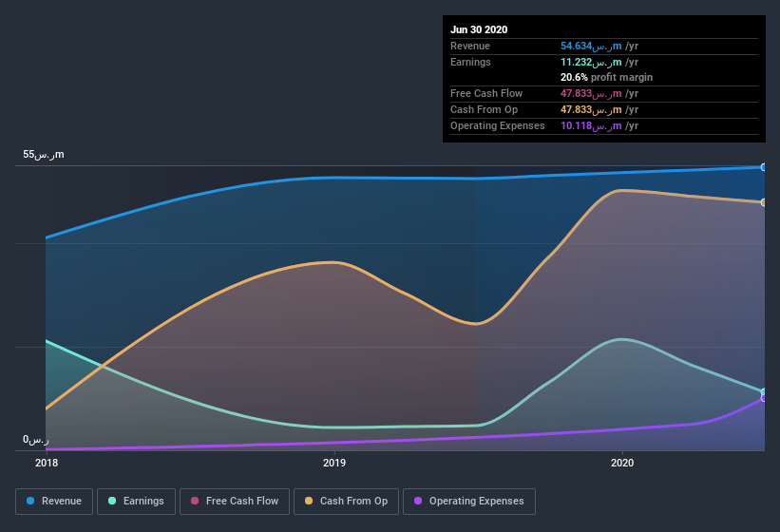Click the Operating Expenses endpoint marker
The image size is (780, 532).
(764, 398)
